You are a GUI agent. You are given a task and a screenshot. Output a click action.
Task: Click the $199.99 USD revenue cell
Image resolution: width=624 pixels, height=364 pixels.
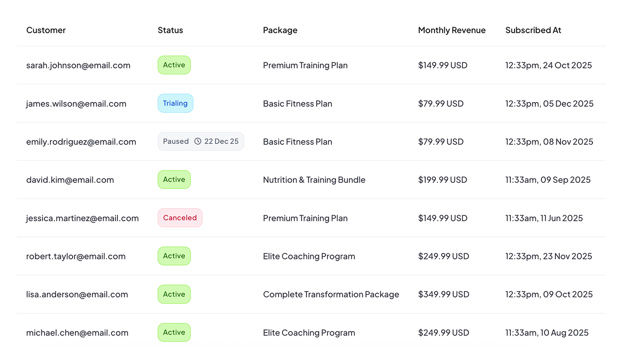click(442, 180)
